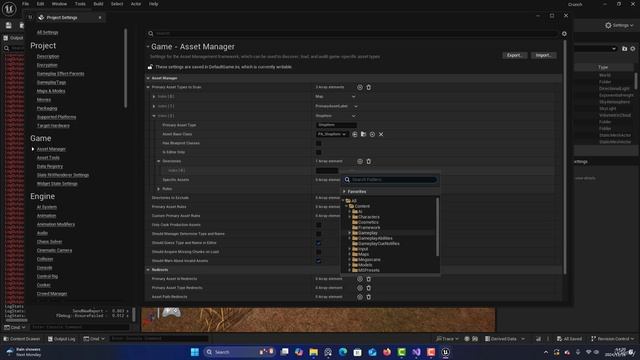This screenshot has width=640, height=360.
Task: Open the Build menu
Action: pos(98,4)
